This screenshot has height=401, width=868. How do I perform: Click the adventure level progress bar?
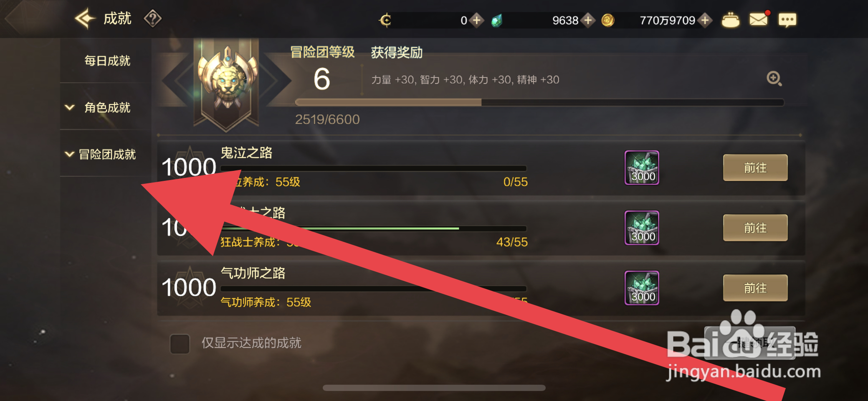539,102
